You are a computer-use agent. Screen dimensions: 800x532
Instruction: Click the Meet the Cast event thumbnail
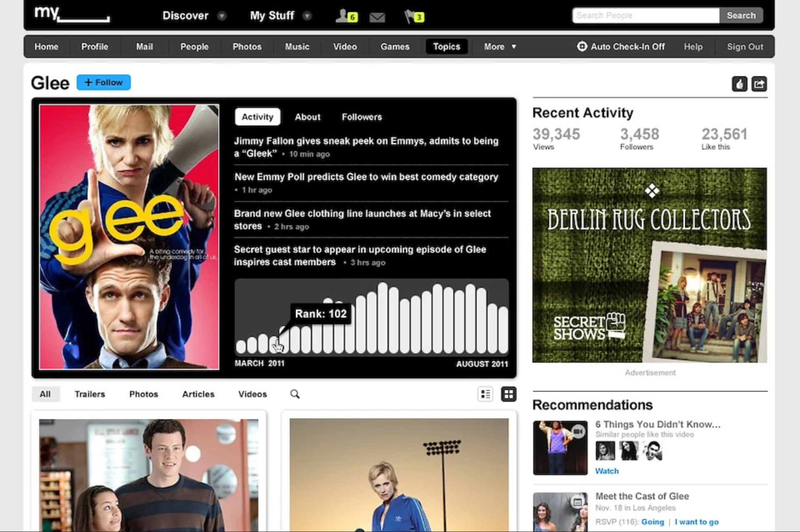(x=560, y=512)
